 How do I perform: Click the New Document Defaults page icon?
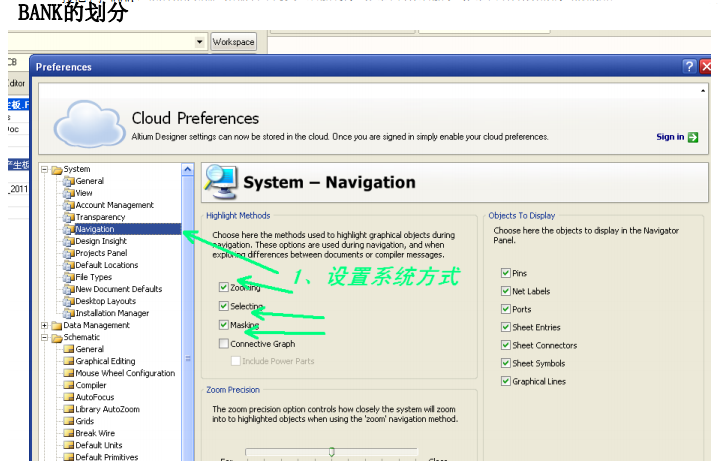click(69, 289)
